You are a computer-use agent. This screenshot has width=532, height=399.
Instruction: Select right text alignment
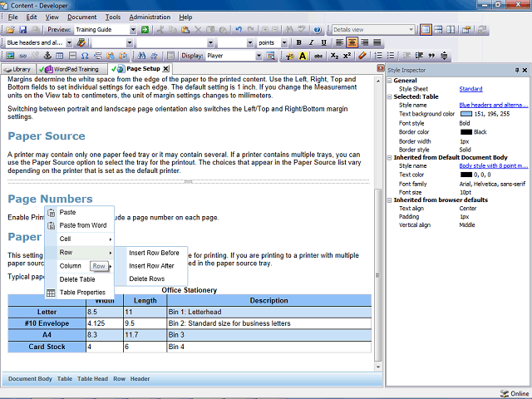coord(365,42)
